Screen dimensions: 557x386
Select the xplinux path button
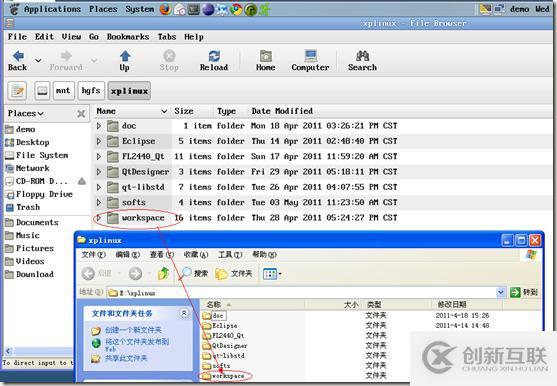tap(129, 91)
